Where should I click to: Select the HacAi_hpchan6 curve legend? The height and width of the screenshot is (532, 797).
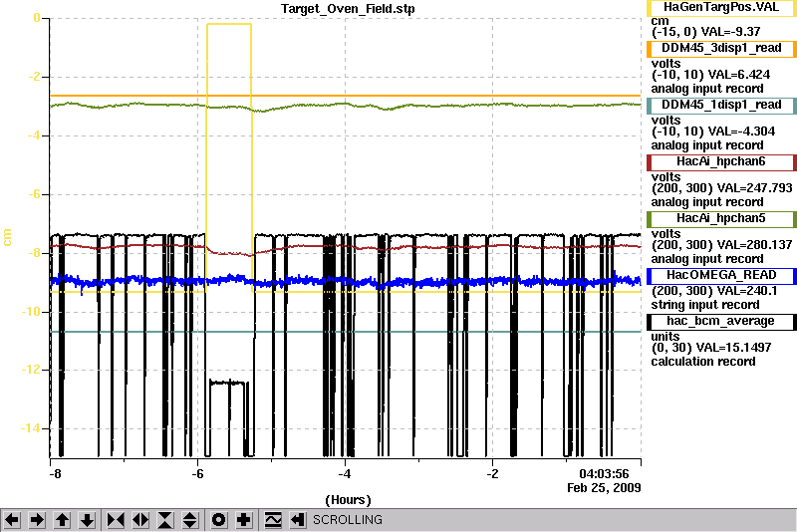coord(721,162)
